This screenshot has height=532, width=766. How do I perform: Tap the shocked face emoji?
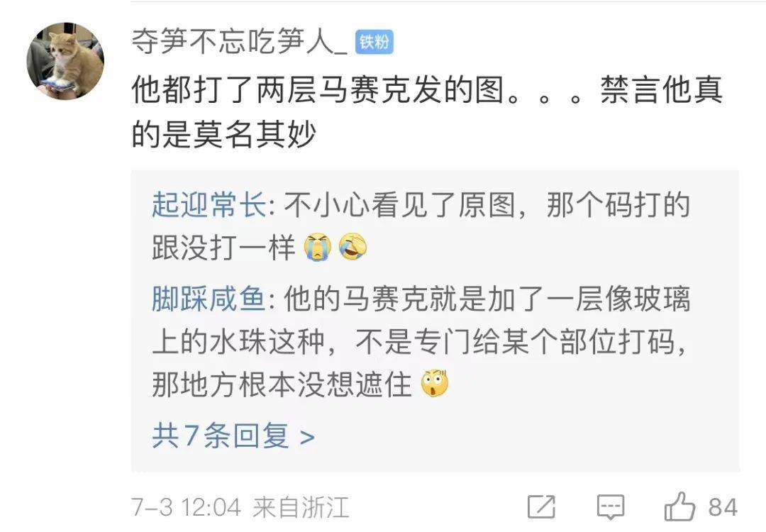coord(435,384)
